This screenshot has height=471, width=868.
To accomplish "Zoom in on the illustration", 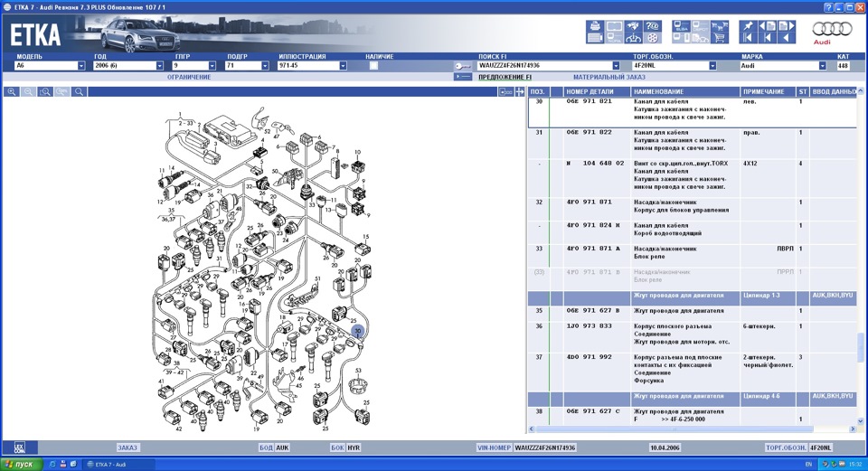I will coord(12,92).
